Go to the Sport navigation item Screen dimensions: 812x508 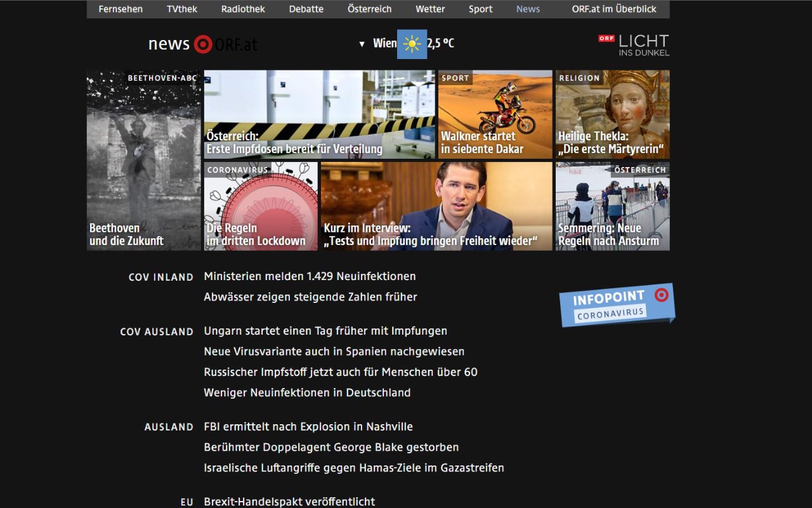(481, 9)
